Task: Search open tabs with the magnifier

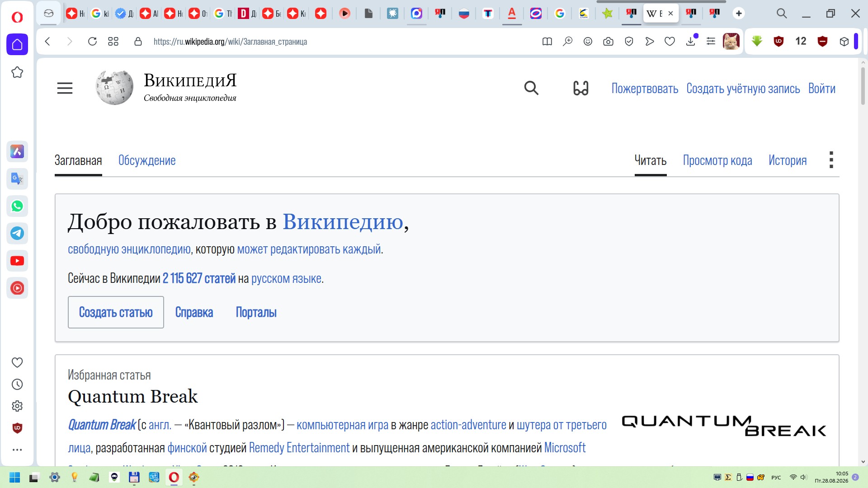Action: (x=782, y=14)
